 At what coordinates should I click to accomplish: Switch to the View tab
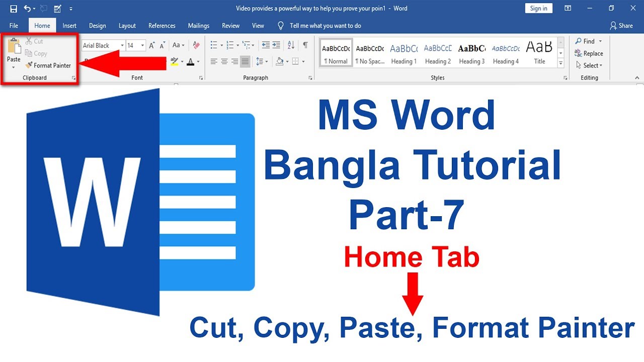pyautogui.click(x=258, y=26)
